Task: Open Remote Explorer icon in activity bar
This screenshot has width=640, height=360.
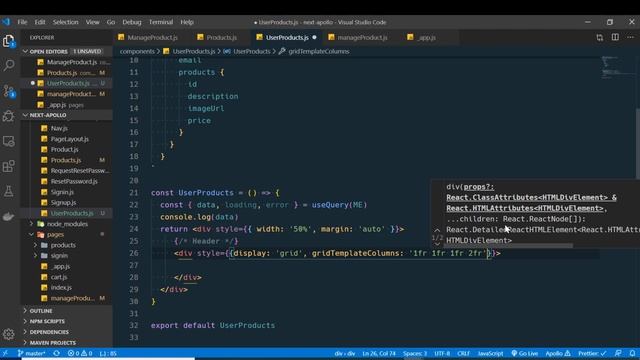Action: click(9, 141)
